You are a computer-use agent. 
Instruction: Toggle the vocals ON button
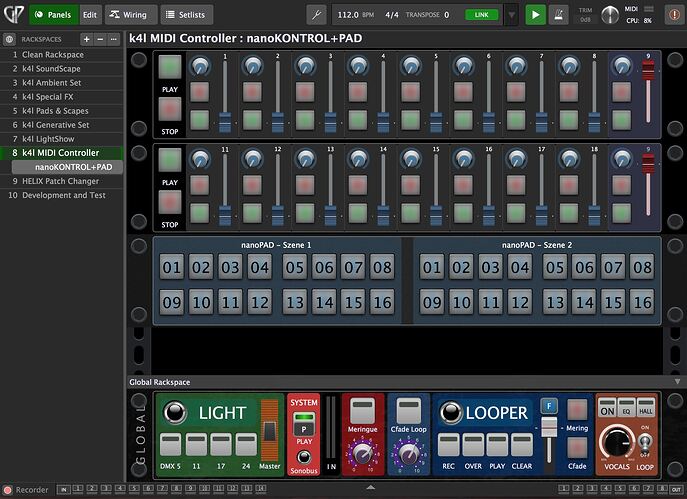(x=607, y=407)
